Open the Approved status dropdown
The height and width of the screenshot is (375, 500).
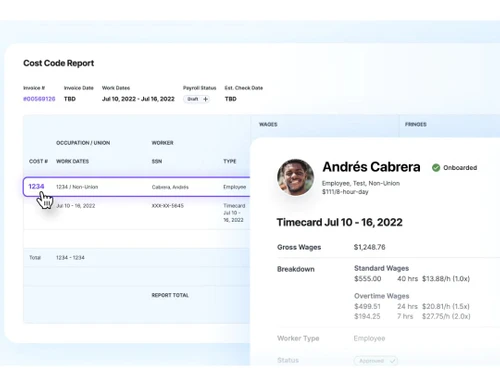(376, 361)
